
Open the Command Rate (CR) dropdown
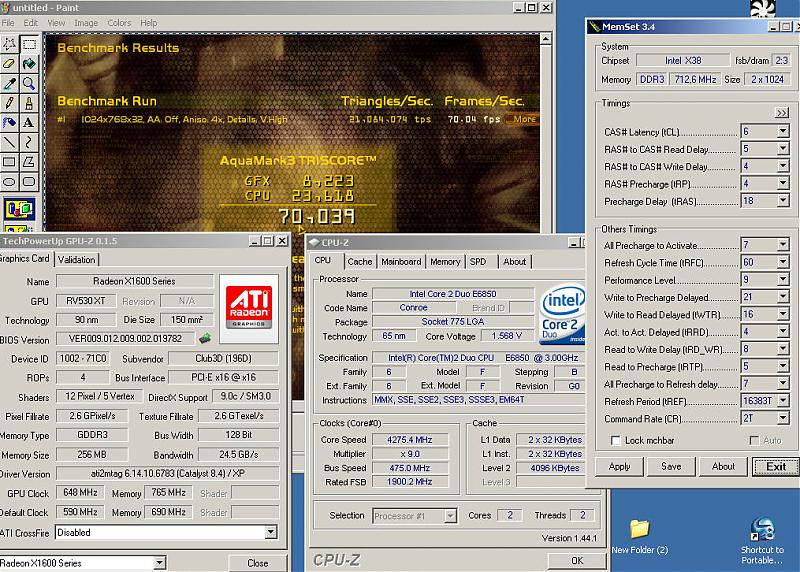pos(783,418)
